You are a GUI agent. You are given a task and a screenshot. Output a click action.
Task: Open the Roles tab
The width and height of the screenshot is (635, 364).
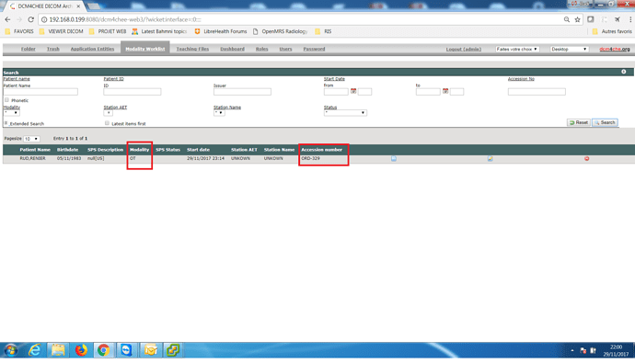click(261, 49)
